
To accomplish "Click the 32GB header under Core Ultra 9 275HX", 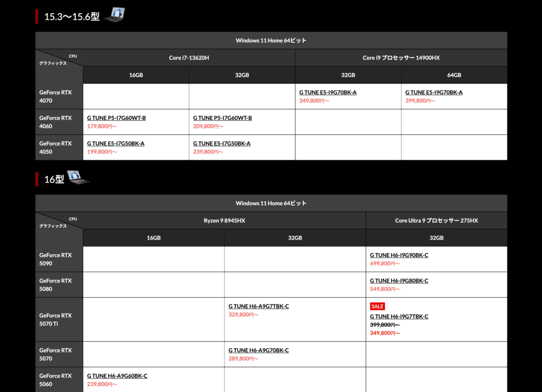I will click(x=437, y=238).
